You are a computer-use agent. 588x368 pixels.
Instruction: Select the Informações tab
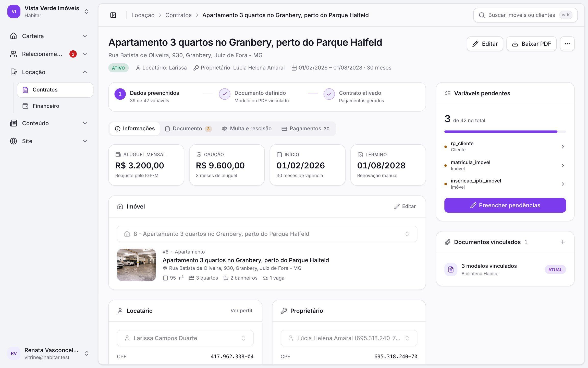click(135, 129)
